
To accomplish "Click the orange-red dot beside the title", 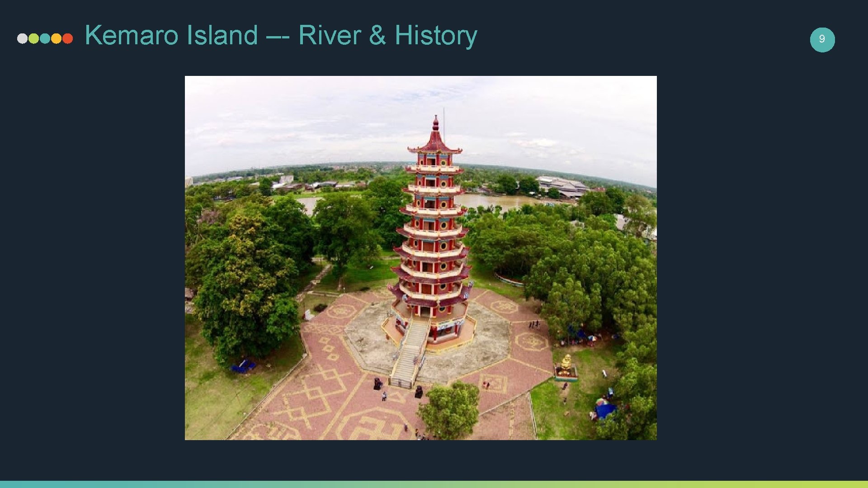I will point(67,38).
